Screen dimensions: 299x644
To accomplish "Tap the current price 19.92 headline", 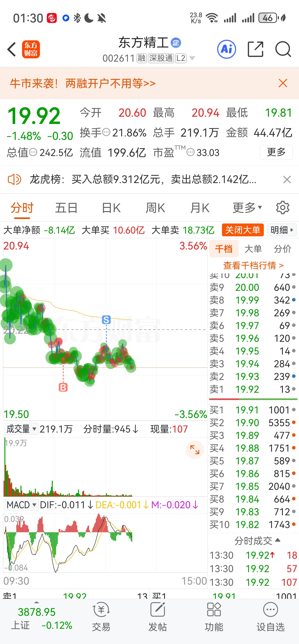I will [x=34, y=116].
